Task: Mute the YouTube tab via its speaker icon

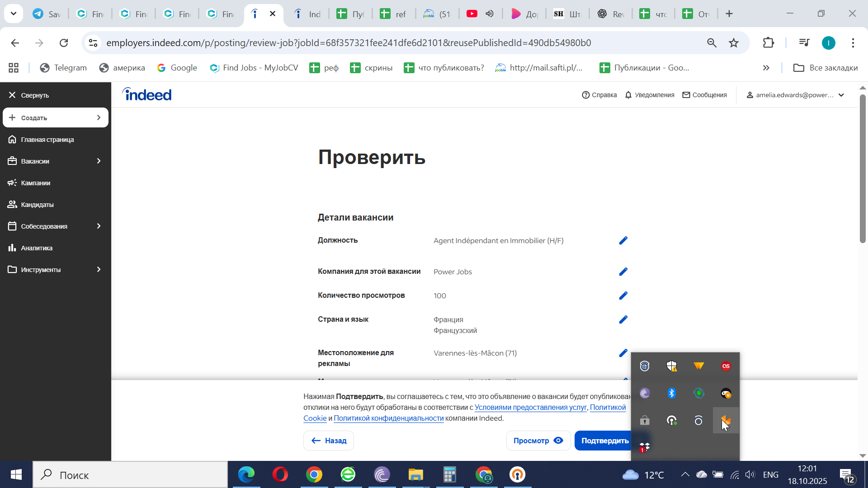Action: pyautogui.click(x=490, y=14)
